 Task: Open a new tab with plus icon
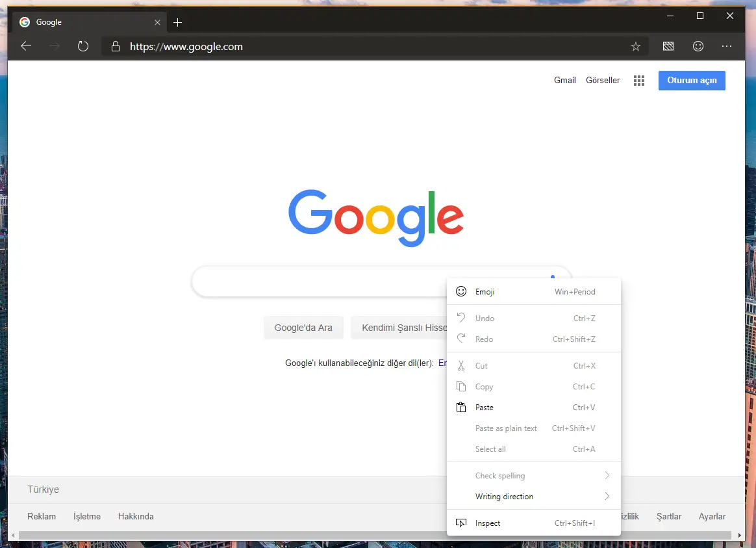coord(177,22)
